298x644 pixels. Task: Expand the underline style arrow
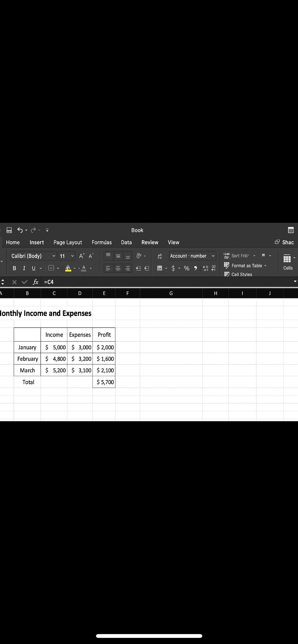[x=40, y=268]
